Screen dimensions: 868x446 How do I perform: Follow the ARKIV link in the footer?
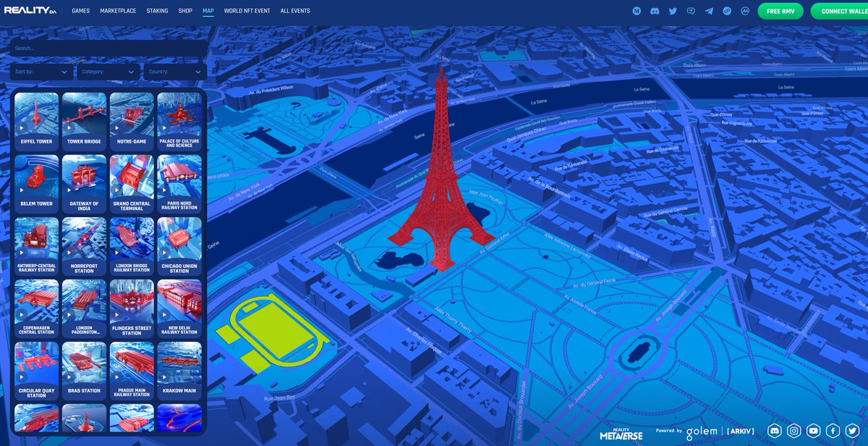point(741,432)
